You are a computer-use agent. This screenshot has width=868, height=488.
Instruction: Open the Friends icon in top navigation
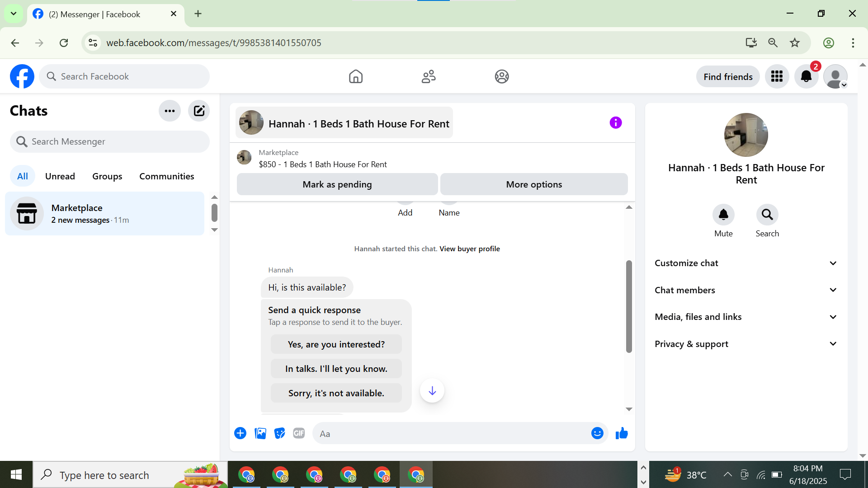[x=429, y=76]
